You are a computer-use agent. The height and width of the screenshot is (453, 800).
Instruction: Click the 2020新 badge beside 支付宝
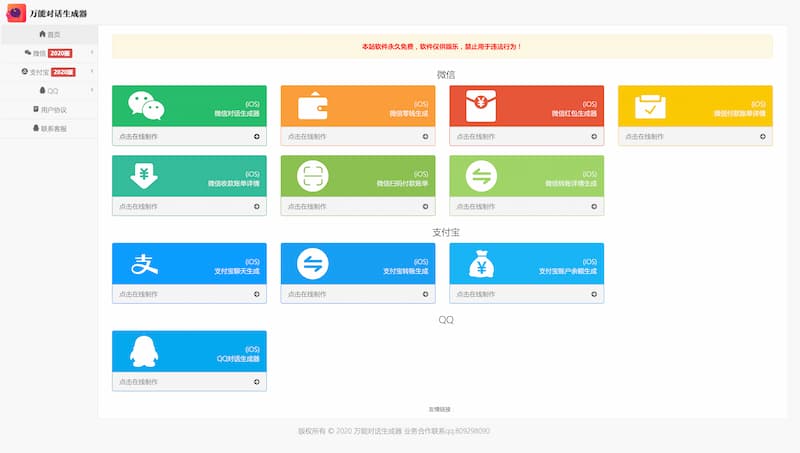tap(63, 72)
